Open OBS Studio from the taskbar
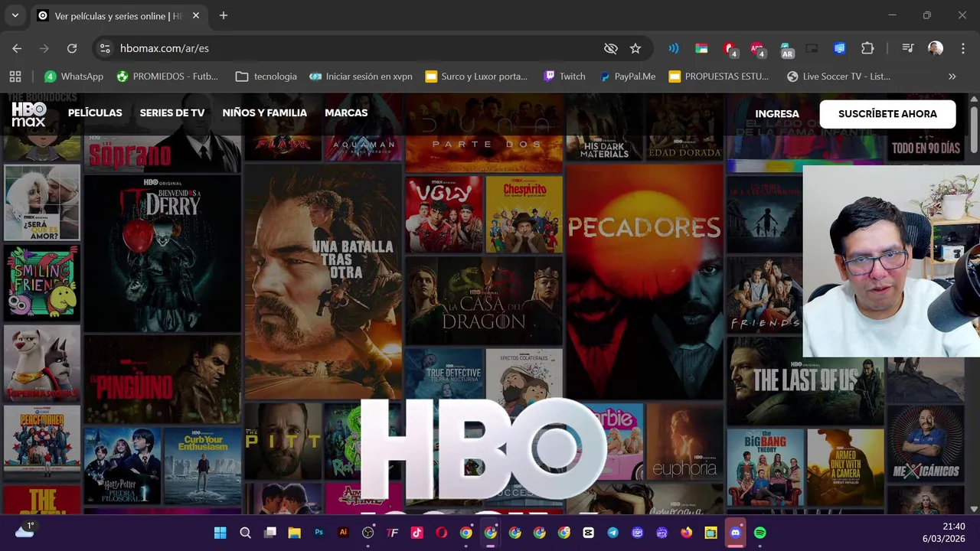This screenshot has height=551, width=980. 368,533
